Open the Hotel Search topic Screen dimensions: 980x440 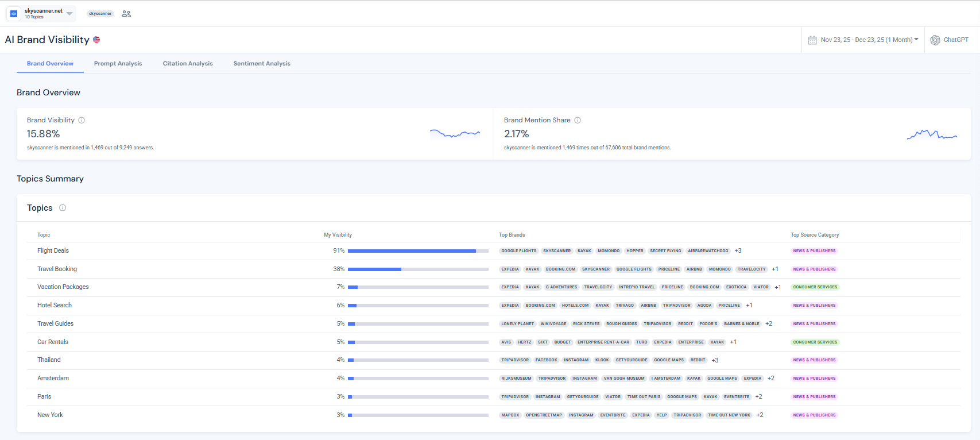(55, 305)
